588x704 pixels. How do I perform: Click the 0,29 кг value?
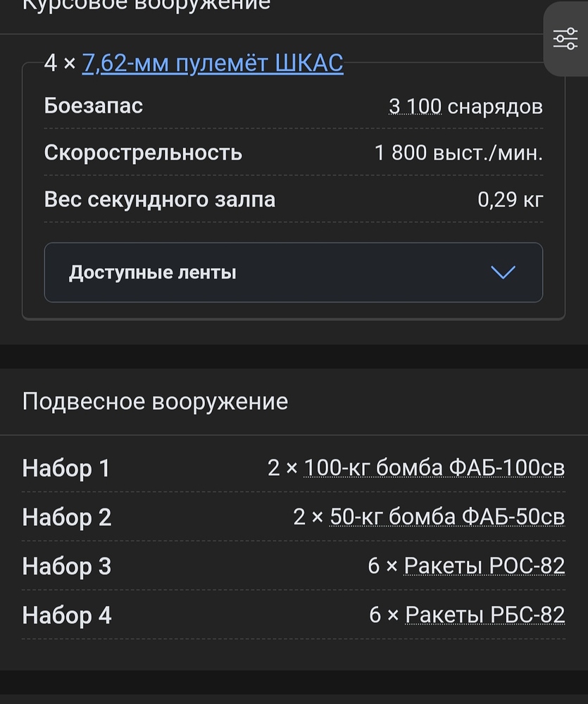(510, 199)
